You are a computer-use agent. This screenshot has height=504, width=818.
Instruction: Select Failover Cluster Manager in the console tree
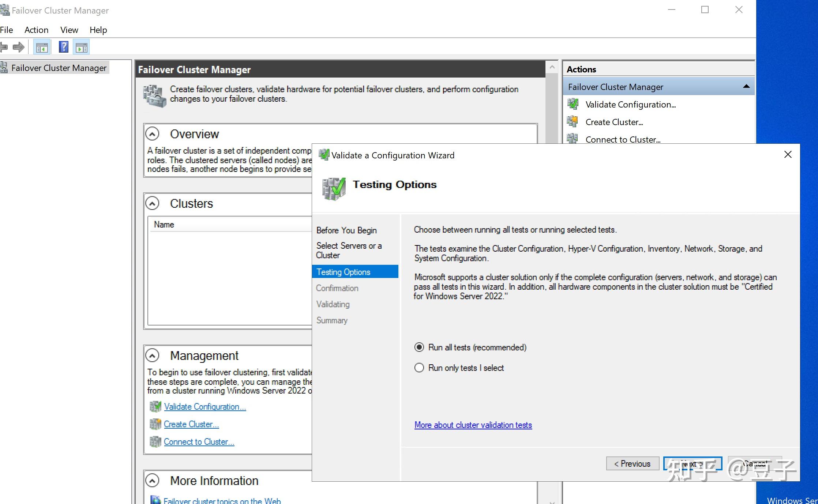tap(59, 68)
